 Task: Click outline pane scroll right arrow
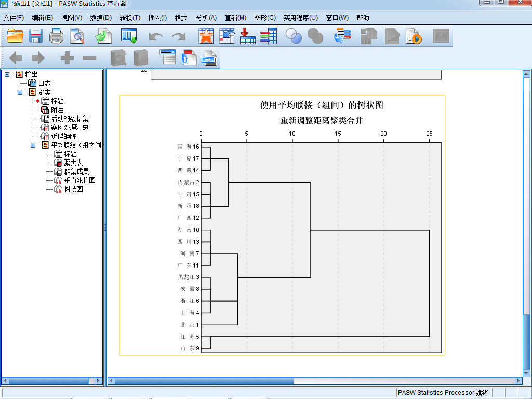99,381
